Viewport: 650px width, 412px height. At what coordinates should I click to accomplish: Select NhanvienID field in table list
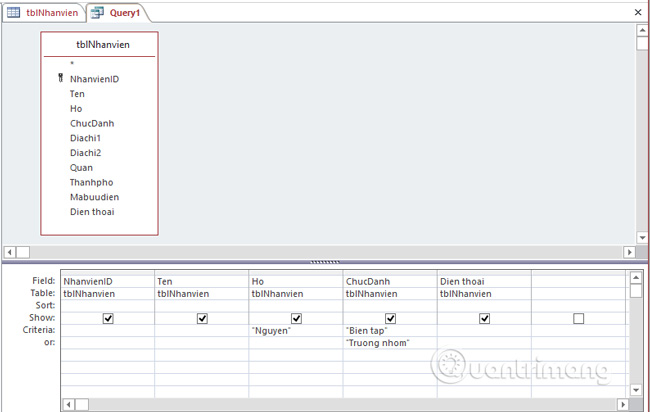tap(94, 79)
